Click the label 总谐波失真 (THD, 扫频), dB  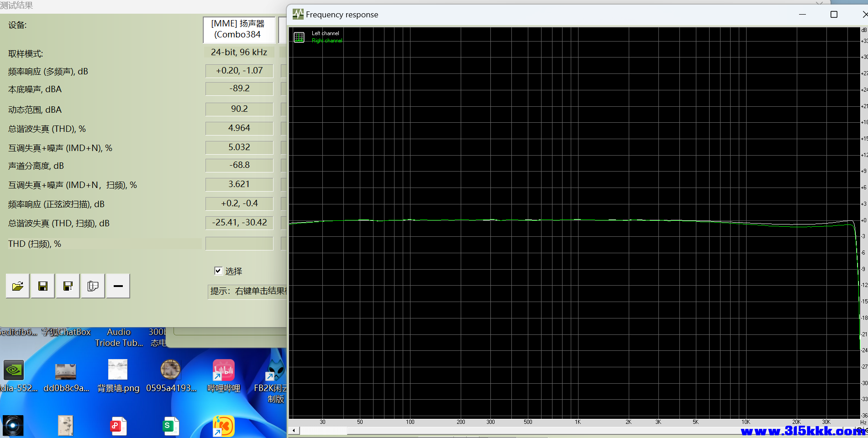tap(59, 224)
